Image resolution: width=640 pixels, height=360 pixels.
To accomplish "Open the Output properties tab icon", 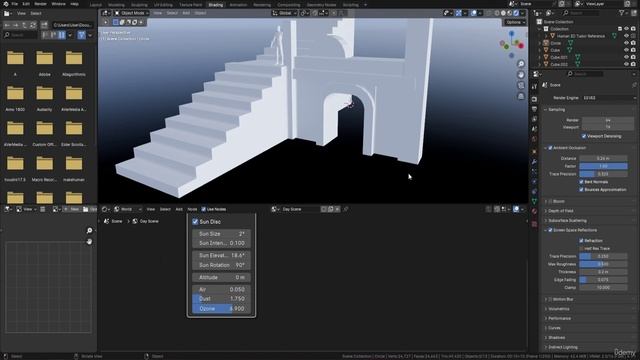I will click(x=534, y=109).
